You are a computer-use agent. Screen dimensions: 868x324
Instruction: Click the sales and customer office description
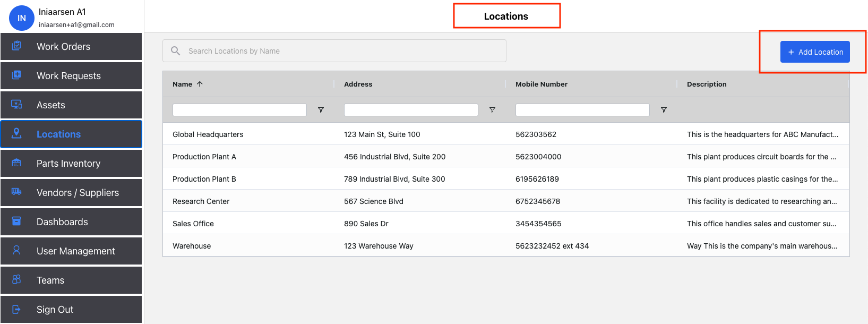[762, 224]
